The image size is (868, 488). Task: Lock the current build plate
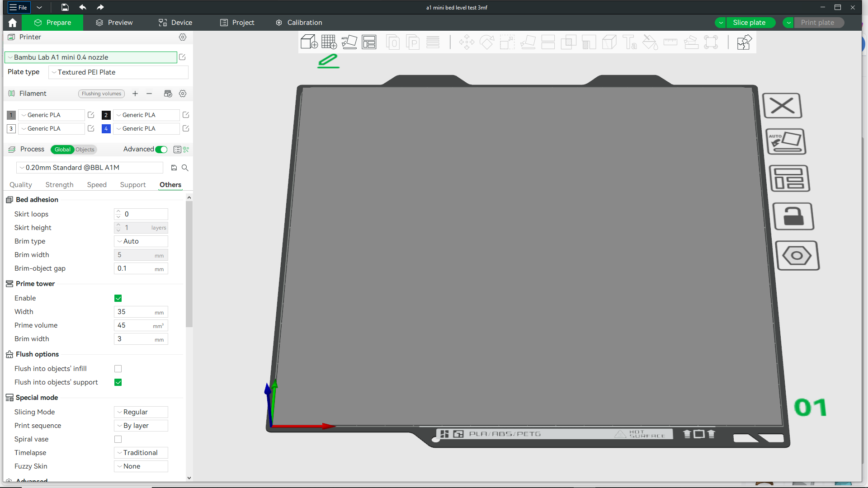pos(794,216)
